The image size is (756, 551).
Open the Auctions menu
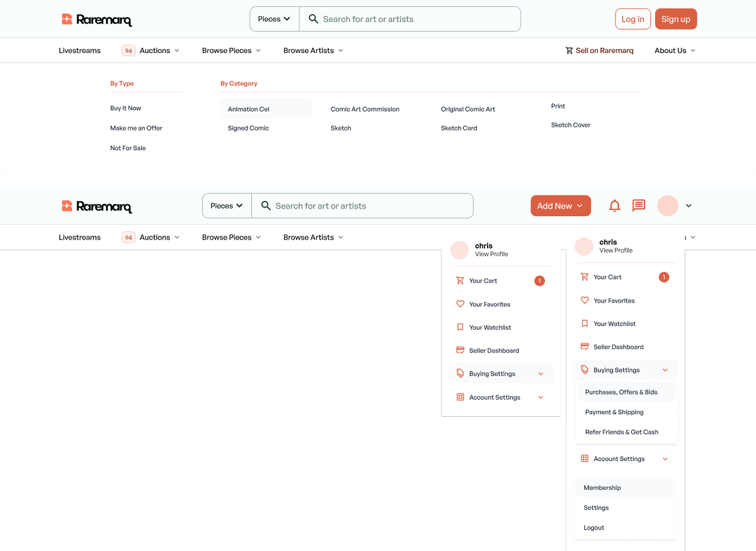point(154,50)
